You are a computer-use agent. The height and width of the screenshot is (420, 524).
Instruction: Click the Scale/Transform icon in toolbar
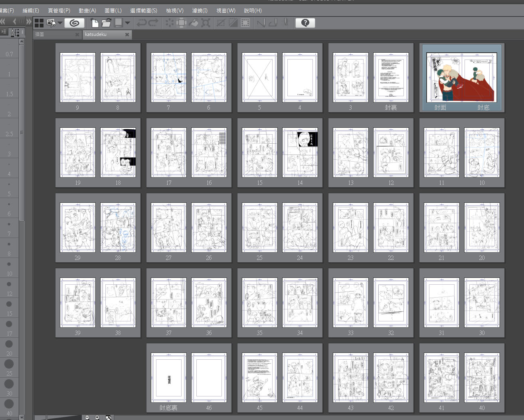pyautogui.click(x=206, y=23)
